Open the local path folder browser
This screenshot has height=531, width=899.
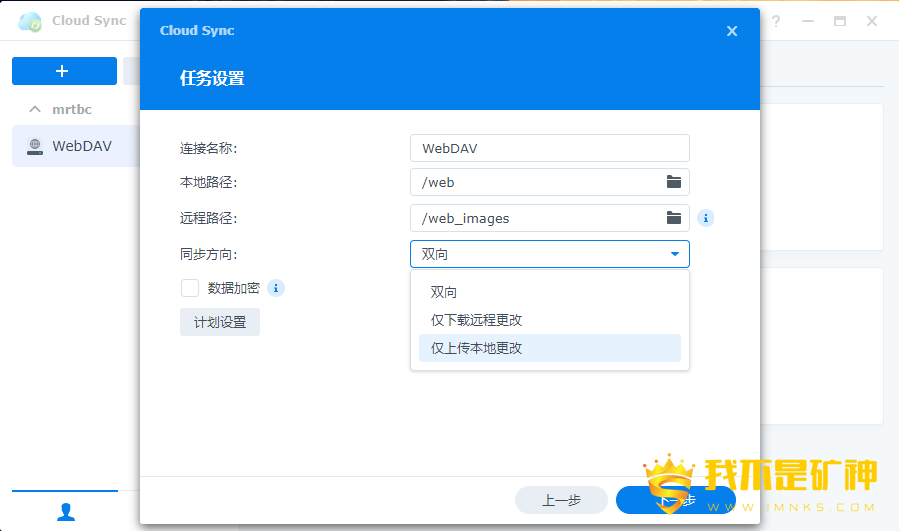pyautogui.click(x=674, y=182)
